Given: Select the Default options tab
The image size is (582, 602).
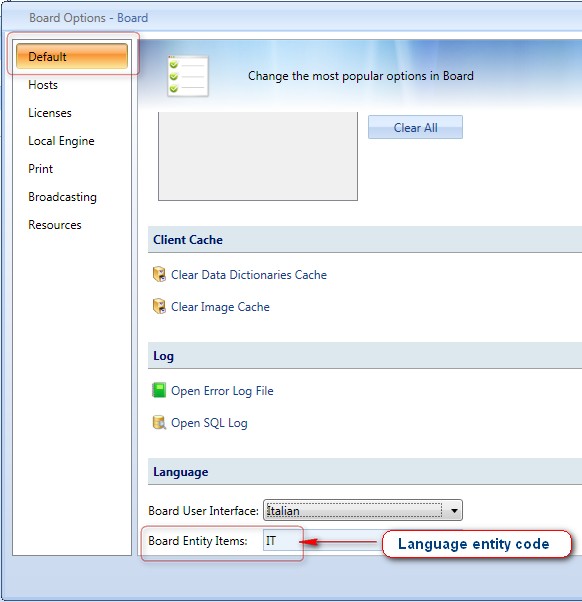Looking at the screenshot, I should [x=72, y=56].
